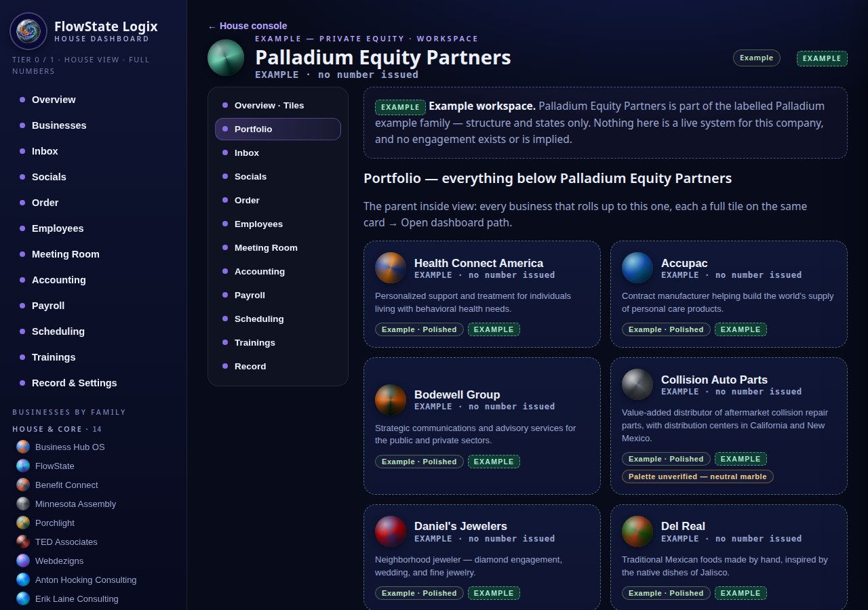This screenshot has width=868, height=610.
Task: Select Payroll in the house sidebar
Action: (93, 306)
